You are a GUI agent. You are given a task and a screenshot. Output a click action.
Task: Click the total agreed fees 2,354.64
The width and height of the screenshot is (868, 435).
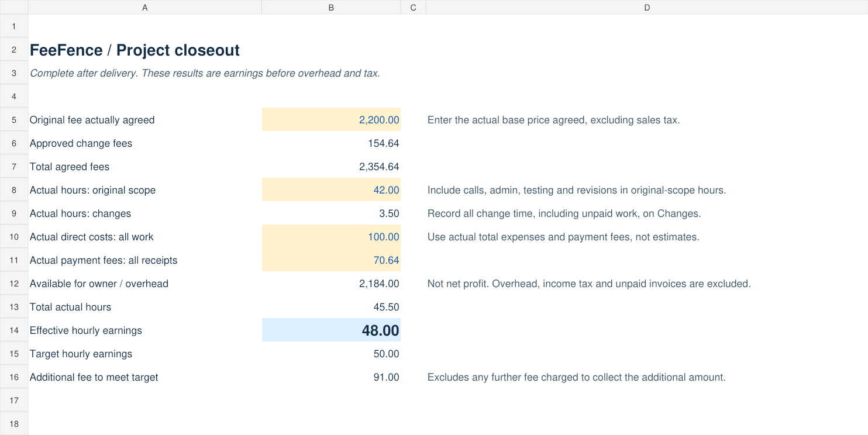331,166
